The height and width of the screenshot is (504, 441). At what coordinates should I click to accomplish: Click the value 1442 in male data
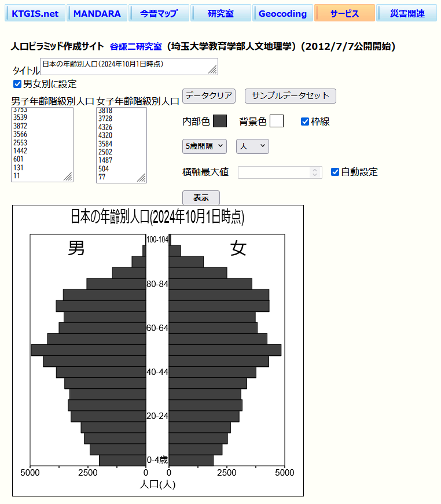20,151
